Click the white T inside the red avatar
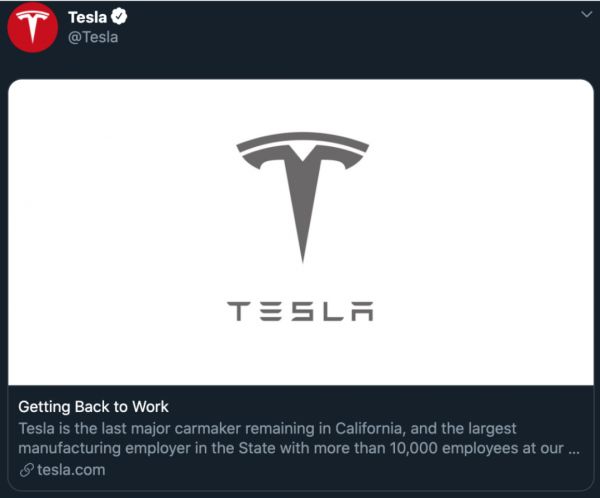Screen dimensions: 600x498 33,27
